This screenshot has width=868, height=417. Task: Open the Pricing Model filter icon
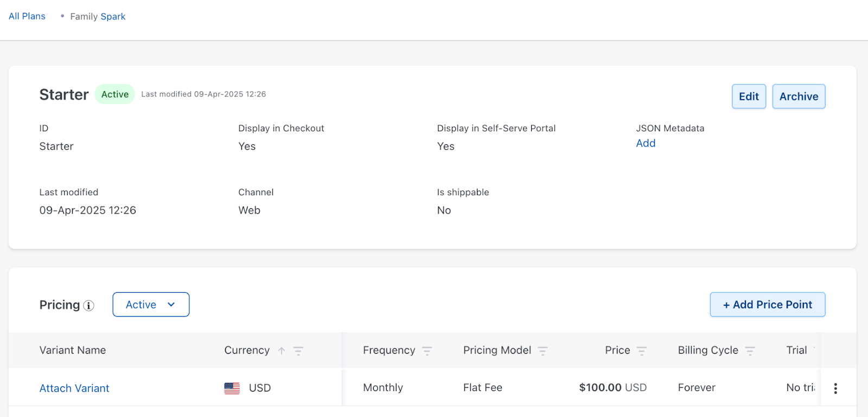pos(542,351)
